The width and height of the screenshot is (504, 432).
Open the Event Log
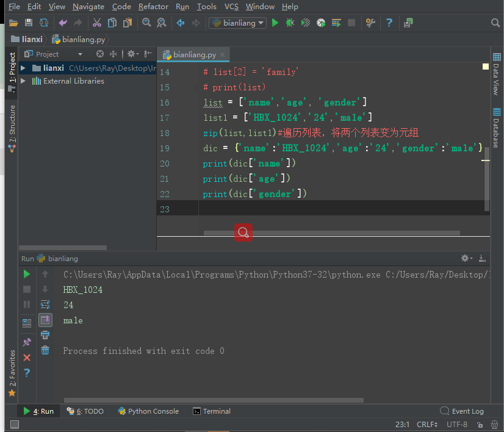461,411
